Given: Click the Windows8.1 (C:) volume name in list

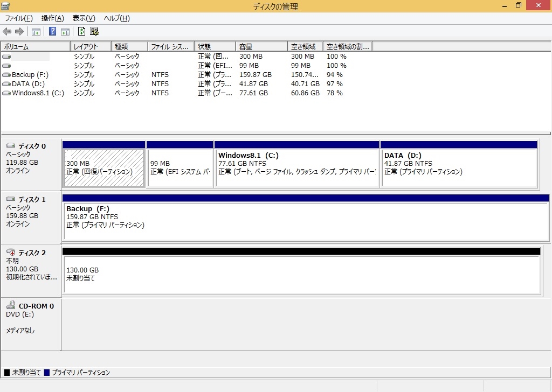Looking at the screenshot, I should (x=38, y=93).
